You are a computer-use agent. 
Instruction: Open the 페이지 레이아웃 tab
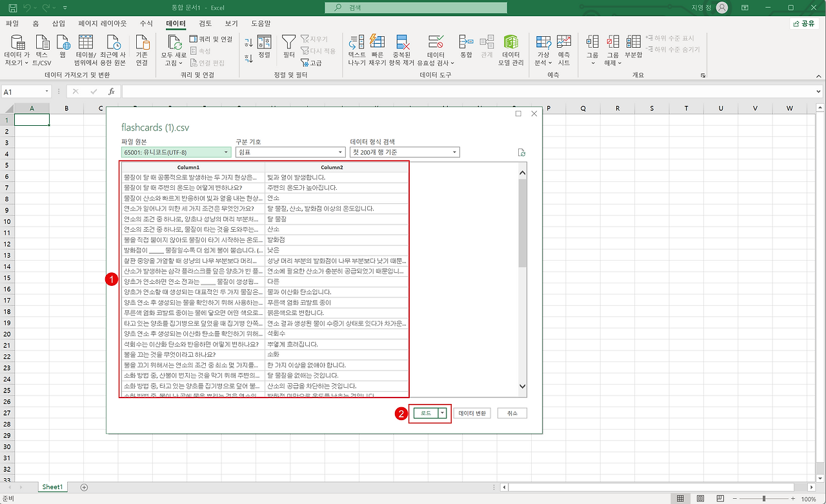tap(103, 23)
